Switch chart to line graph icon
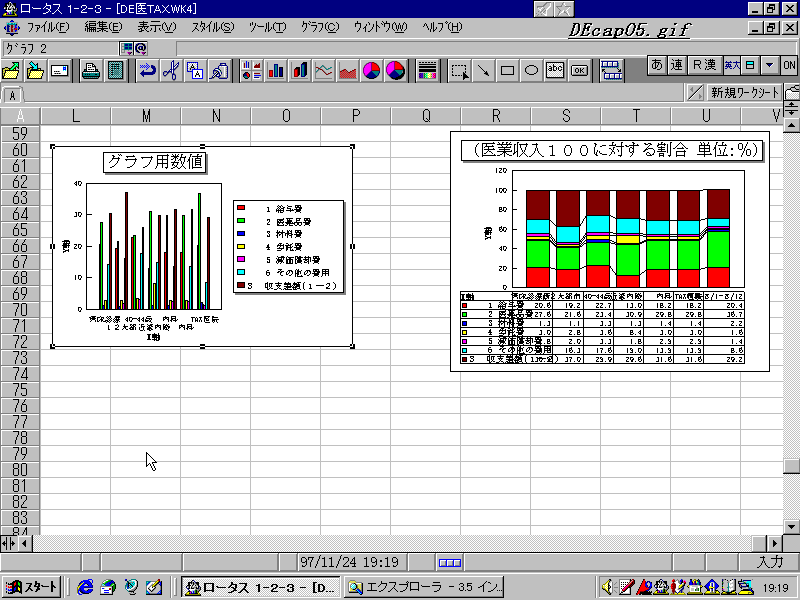Image resolution: width=800 pixels, height=600 pixels. [x=324, y=71]
